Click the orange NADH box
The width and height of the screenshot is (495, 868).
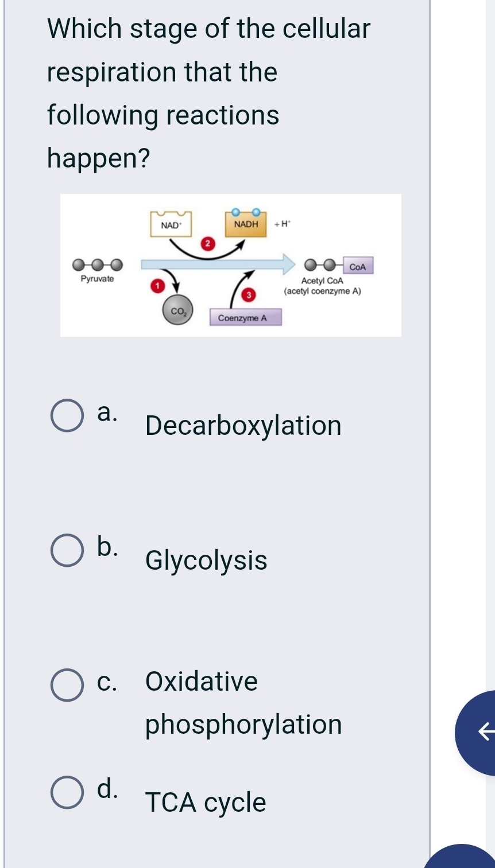tap(246, 224)
